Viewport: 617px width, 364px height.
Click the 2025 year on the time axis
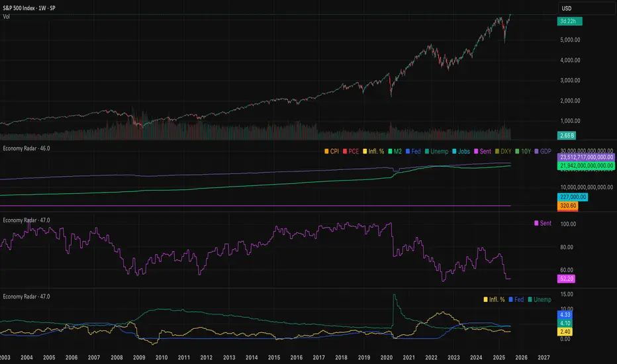click(x=498, y=357)
